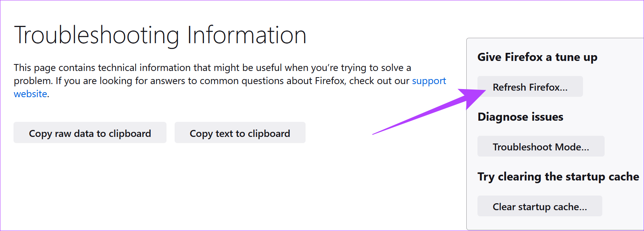Select the 'Give Firefox a tune up' heading
This screenshot has height=231, width=644.
coord(537,57)
